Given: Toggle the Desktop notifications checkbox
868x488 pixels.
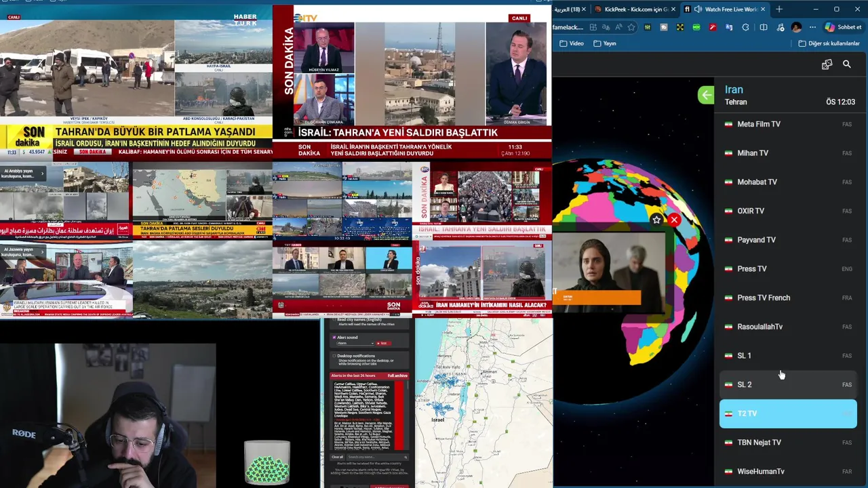Looking at the screenshot, I should pyautogui.click(x=334, y=356).
